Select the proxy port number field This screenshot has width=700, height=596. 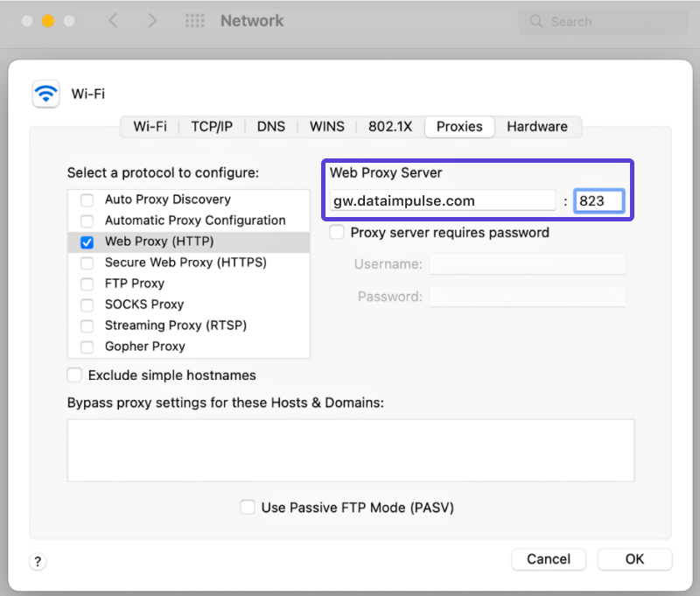pos(598,200)
